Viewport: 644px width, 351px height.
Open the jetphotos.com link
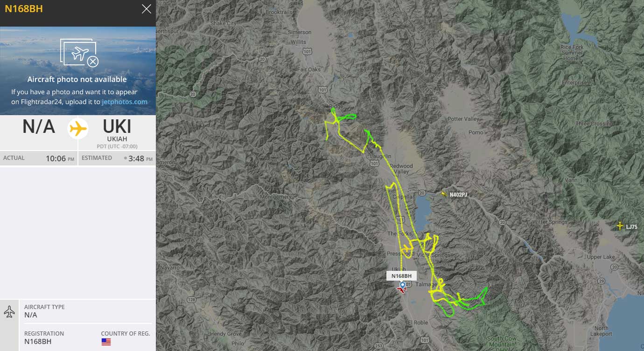point(125,102)
